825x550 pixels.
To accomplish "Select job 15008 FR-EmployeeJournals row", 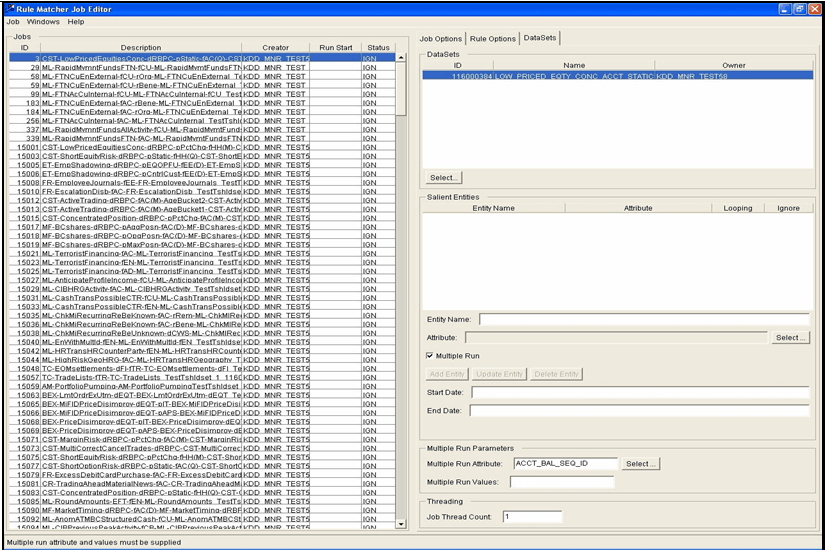I will [202, 183].
